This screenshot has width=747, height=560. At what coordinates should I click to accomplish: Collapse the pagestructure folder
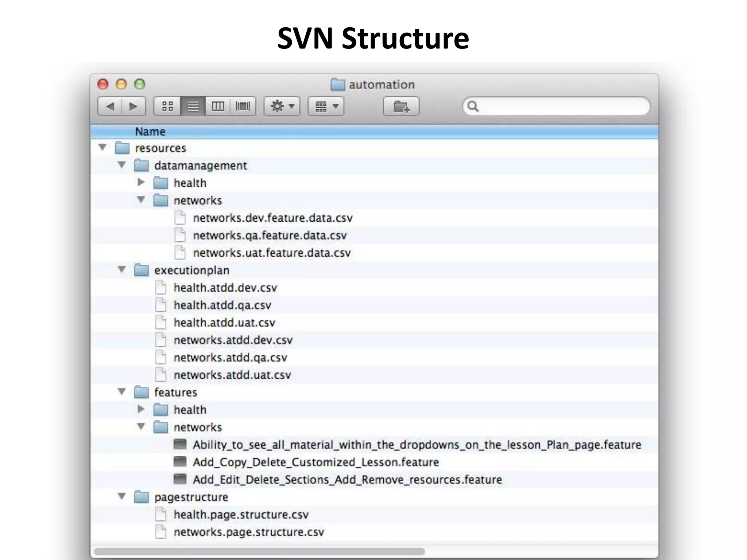coord(122,497)
